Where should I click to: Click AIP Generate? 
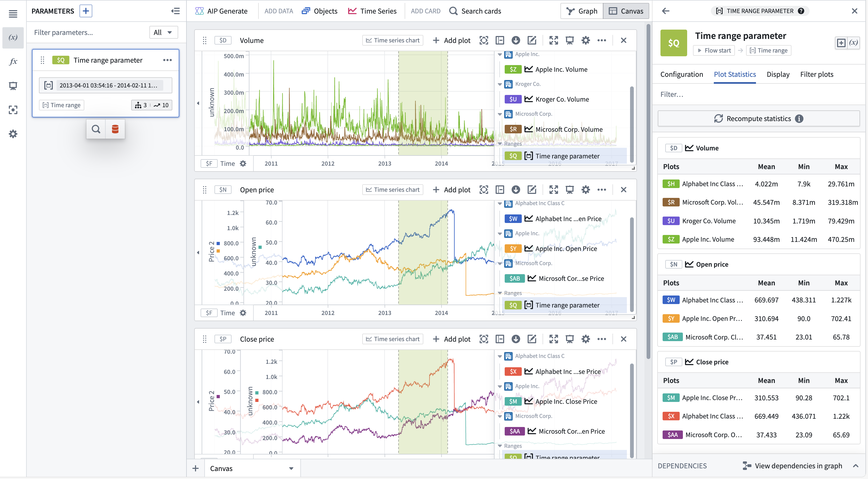[x=221, y=11]
